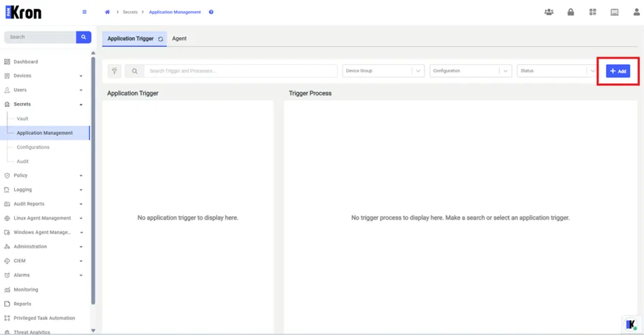This screenshot has width=644, height=335.
Task: Open Privileged Task Automation in sidebar
Action: (x=44, y=318)
